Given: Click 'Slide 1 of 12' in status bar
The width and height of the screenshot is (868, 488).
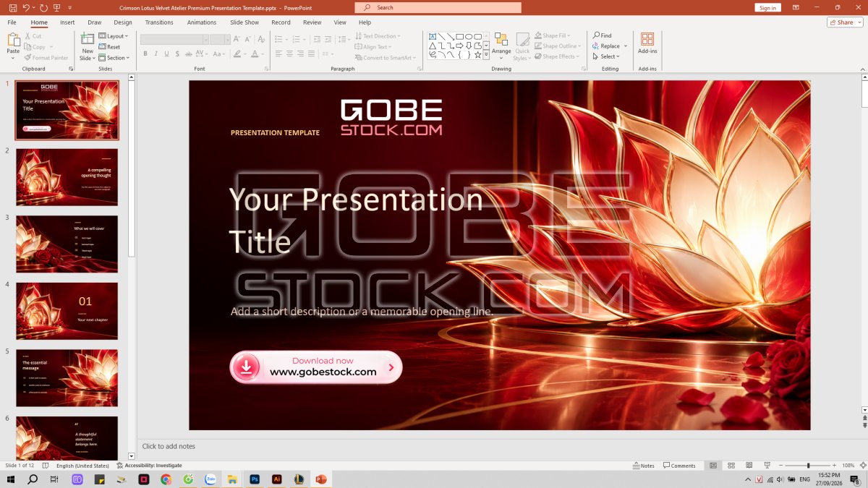Looking at the screenshot, I should [x=20, y=466].
